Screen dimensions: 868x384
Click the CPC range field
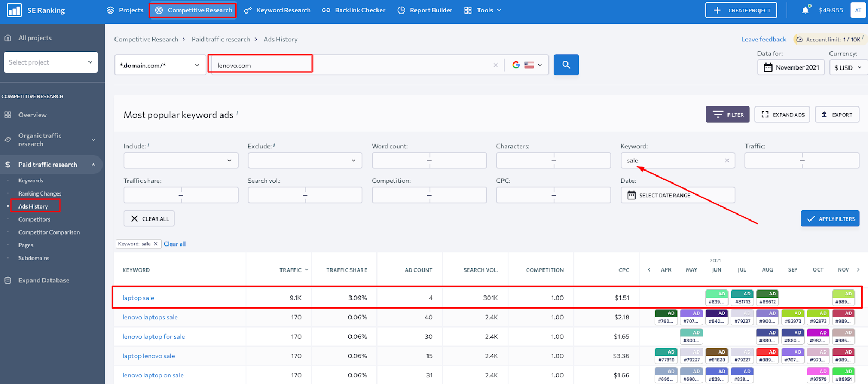[x=553, y=195]
